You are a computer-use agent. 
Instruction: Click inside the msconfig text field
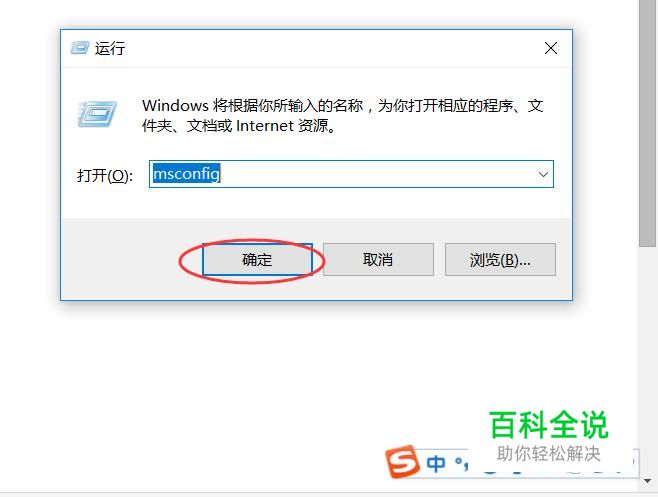pos(351,174)
